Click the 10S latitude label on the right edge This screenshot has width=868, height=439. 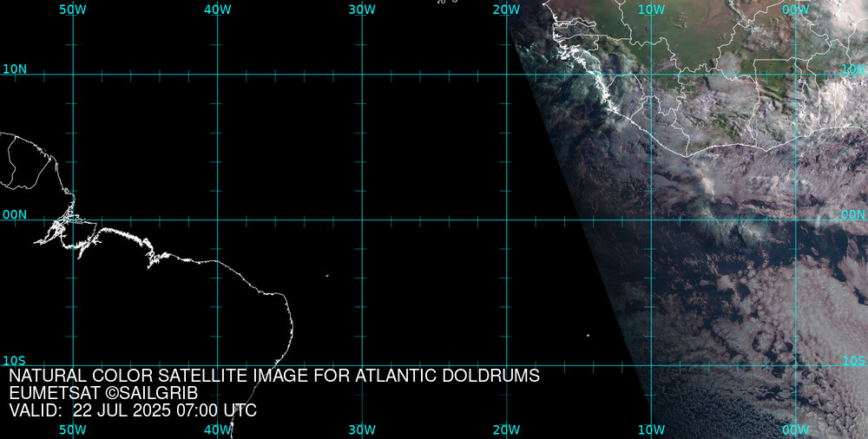854,361
